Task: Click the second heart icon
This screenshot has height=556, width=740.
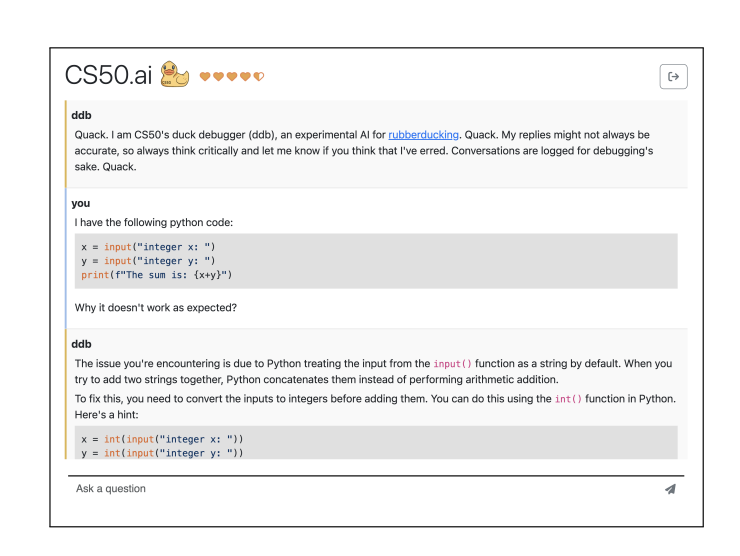Action: point(218,77)
